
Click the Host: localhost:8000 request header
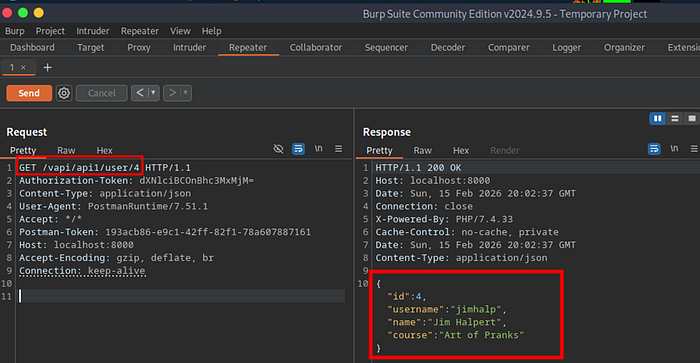tap(76, 245)
